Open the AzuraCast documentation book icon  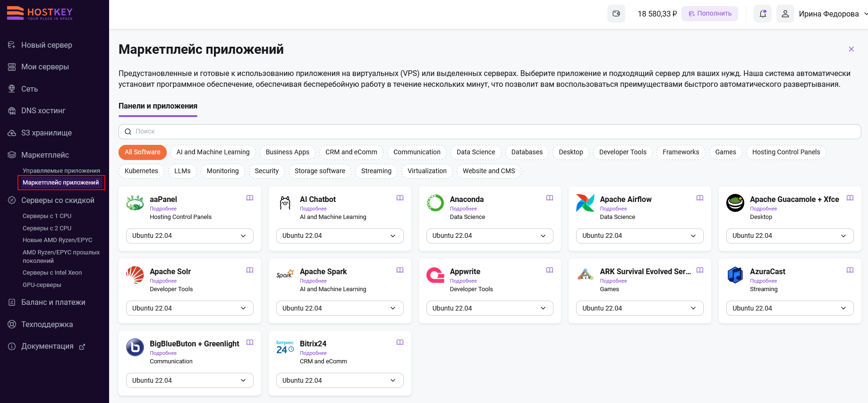[850, 270]
